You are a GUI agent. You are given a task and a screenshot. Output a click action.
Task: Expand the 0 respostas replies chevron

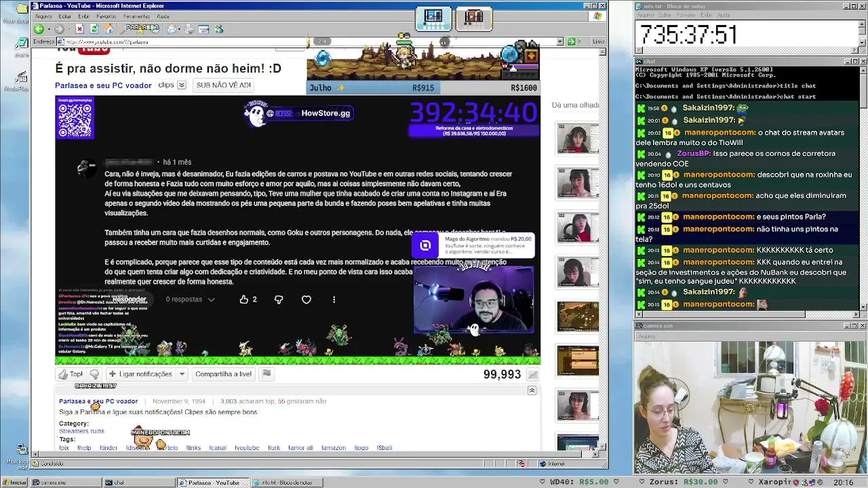(211, 300)
